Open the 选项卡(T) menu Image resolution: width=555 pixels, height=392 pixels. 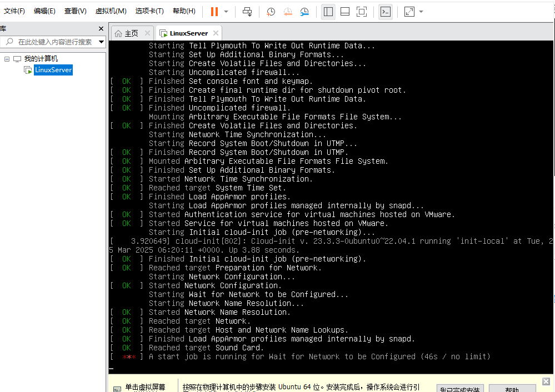coord(149,11)
